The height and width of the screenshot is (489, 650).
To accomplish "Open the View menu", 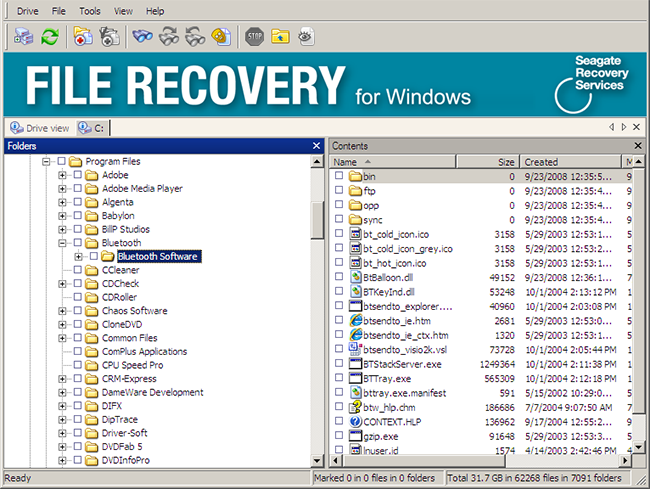I will pyautogui.click(x=123, y=11).
